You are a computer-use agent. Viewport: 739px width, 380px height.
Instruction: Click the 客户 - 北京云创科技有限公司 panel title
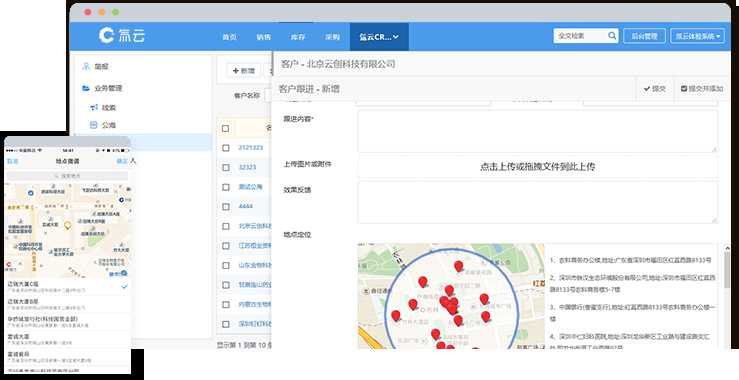pos(338,64)
